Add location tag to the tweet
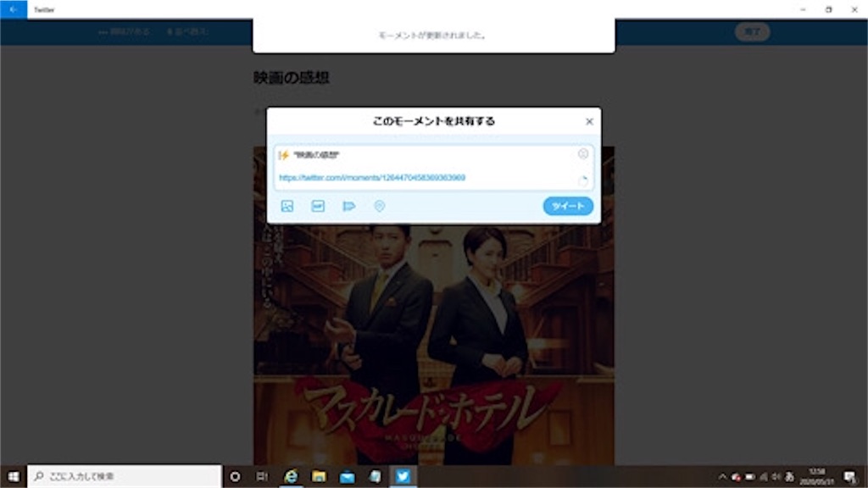868x488 pixels. click(379, 207)
